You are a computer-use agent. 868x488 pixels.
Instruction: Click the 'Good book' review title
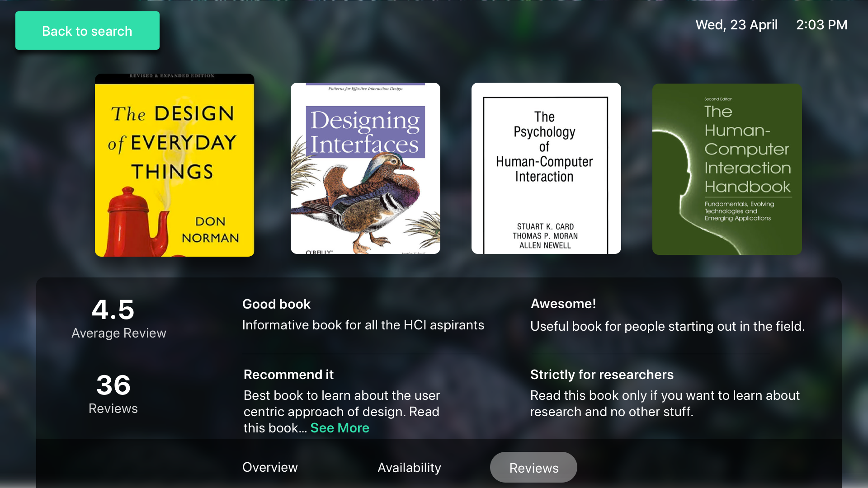(276, 304)
